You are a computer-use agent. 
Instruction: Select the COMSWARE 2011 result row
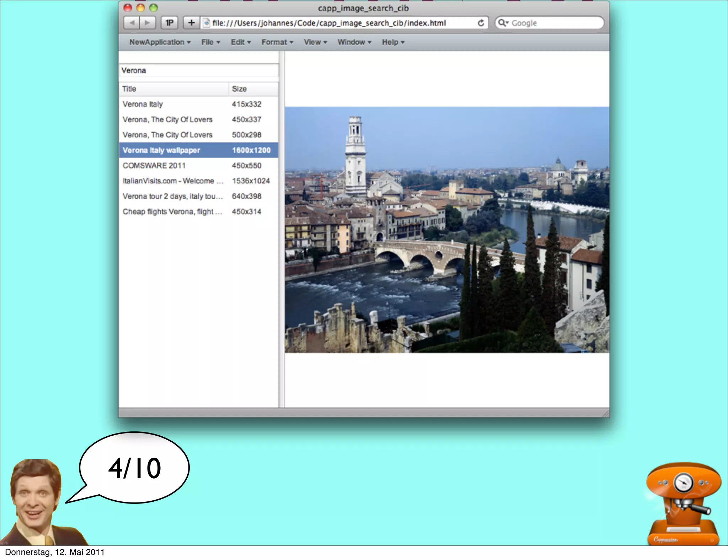point(198,166)
